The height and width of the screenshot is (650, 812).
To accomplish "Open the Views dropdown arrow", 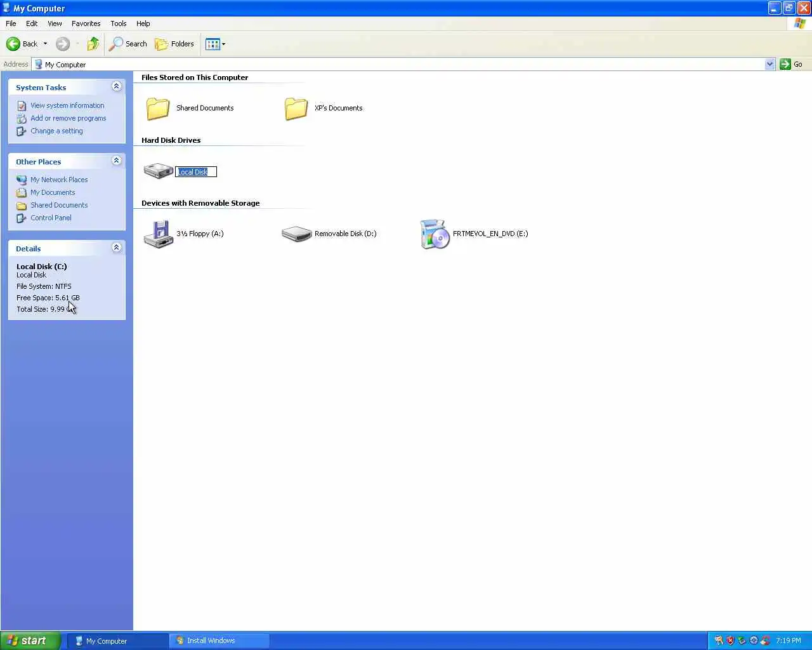I will tap(223, 44).
